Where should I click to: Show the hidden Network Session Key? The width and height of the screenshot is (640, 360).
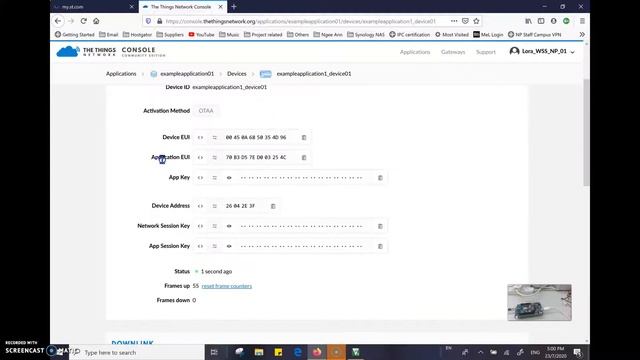click(x=229, y=226)
